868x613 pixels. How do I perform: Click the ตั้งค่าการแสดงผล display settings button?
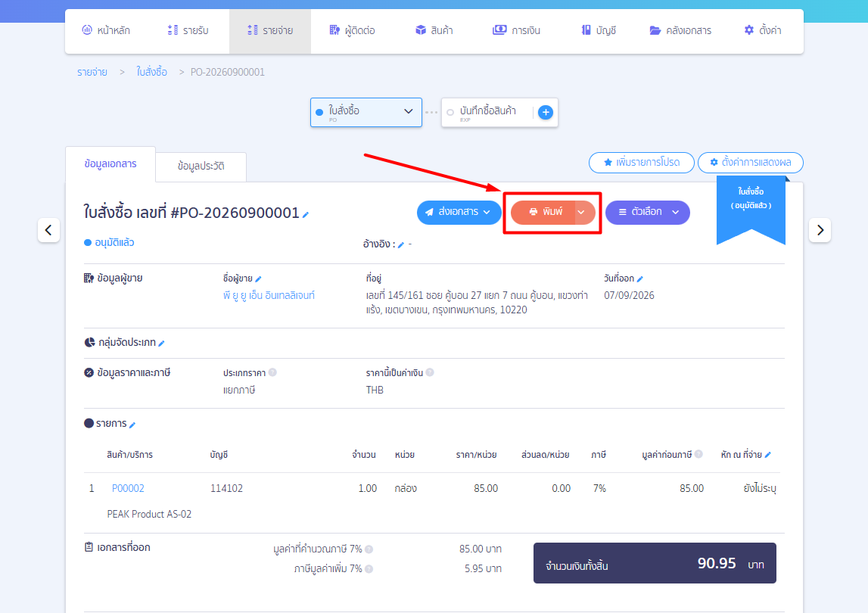(750, 163)
